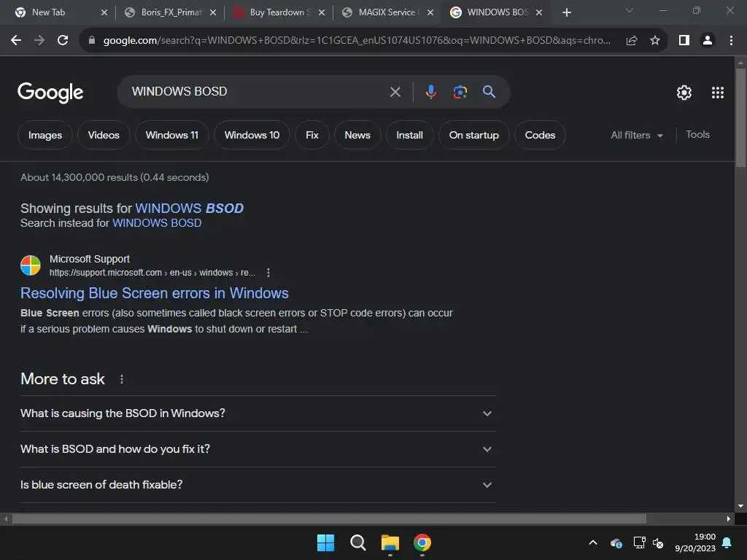Click the network display tray icon
Screen dimensions: 747x560
tap(639, 542)
